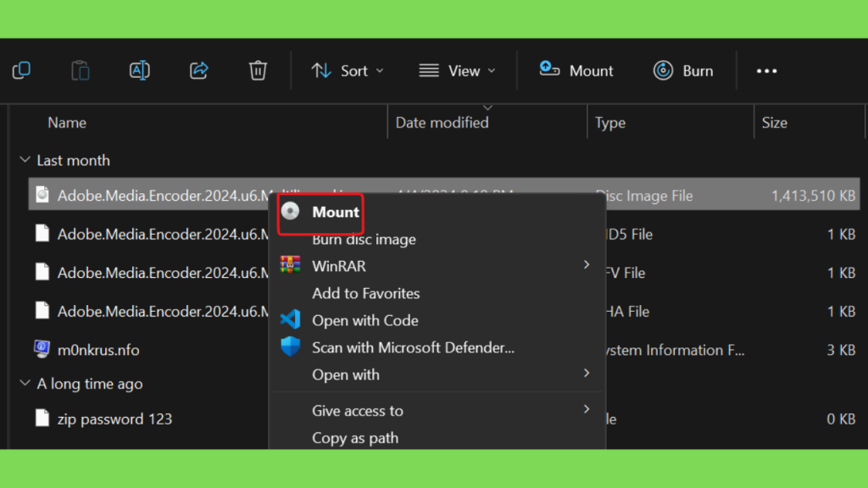Click the Mount button in the toolbar
This screenshot has width=868, height=488.
click(576, 71)
